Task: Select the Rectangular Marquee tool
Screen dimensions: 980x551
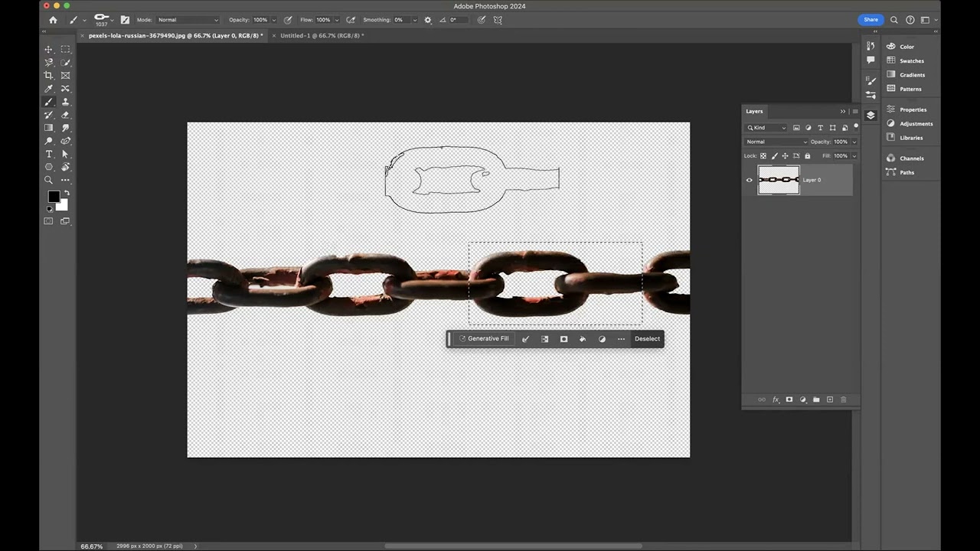Action: pyautogui.click(x=65, y=49)
